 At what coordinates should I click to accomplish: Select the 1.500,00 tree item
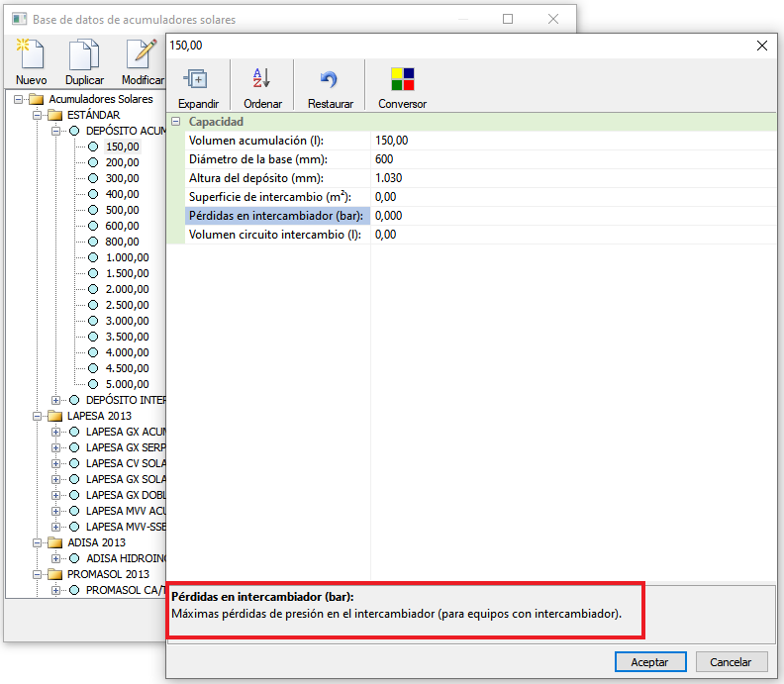tap(127, 273)
